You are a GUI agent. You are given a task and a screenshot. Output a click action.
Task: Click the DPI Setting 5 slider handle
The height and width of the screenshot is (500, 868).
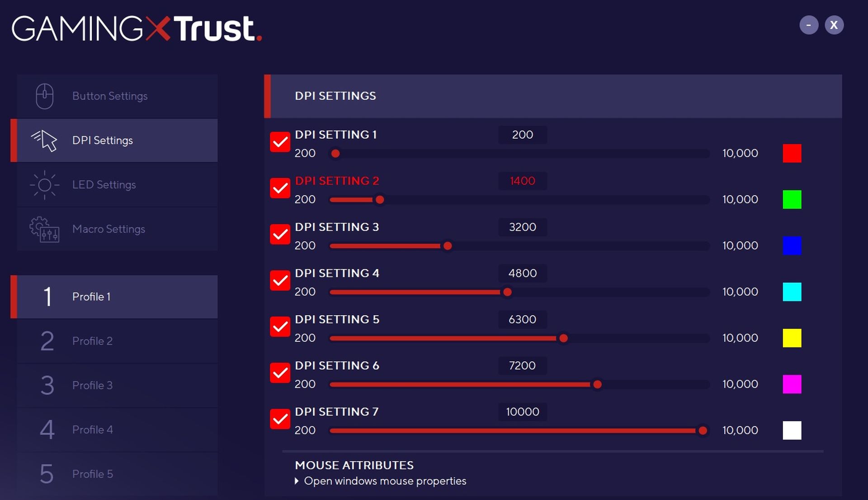click(563, 338)
